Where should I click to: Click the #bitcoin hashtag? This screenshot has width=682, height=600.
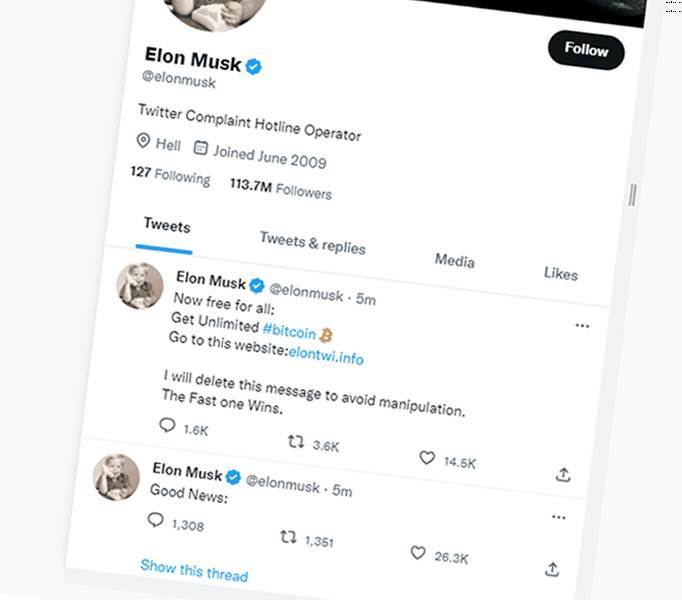289,331
